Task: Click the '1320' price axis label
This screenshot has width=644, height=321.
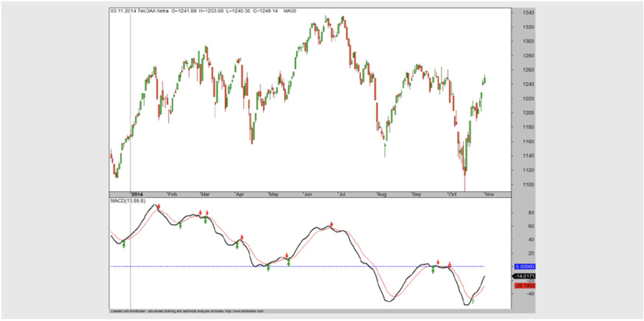Action: [528, 27]
